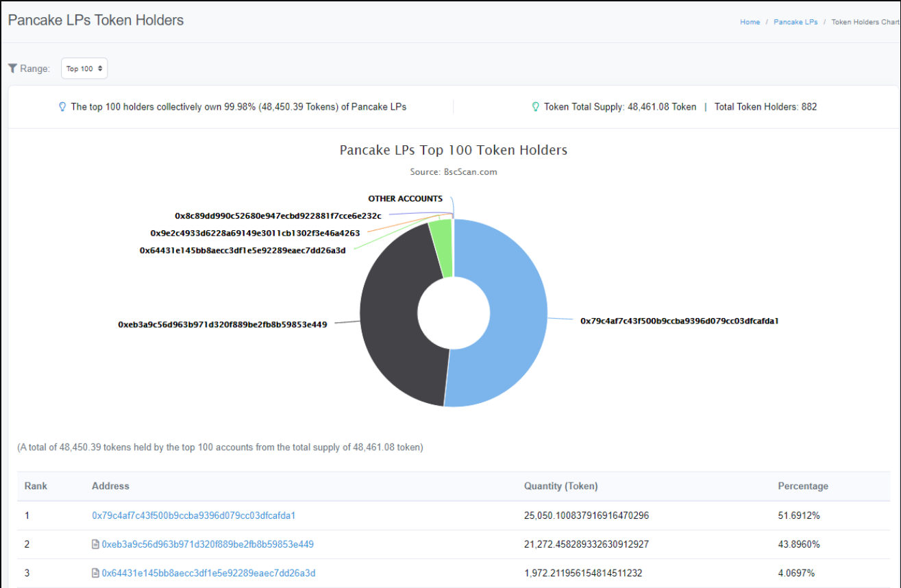Click the Token Holders Chart breadcrumb text

pyautogui.click(x=865, y=22)
